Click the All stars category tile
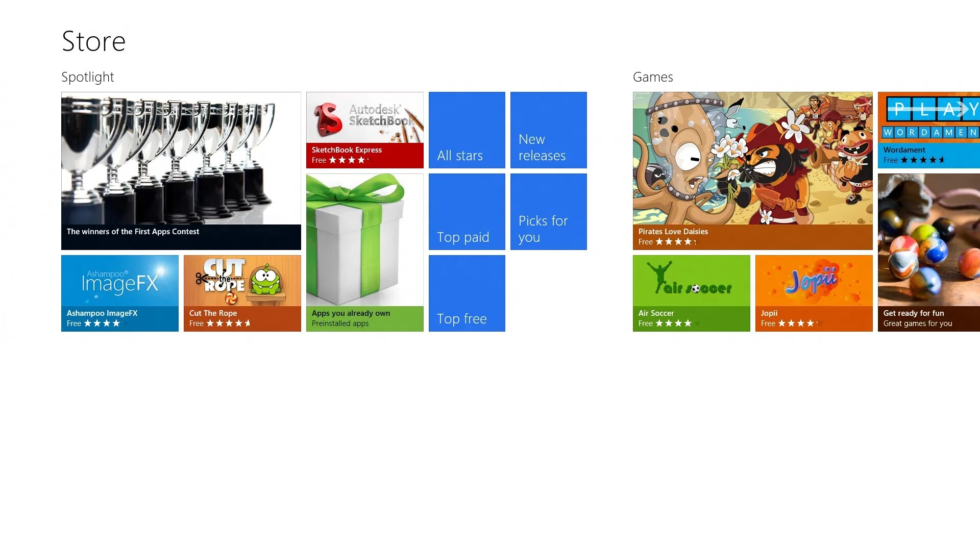This screenshot has width=980, height=551. point(467,130)
